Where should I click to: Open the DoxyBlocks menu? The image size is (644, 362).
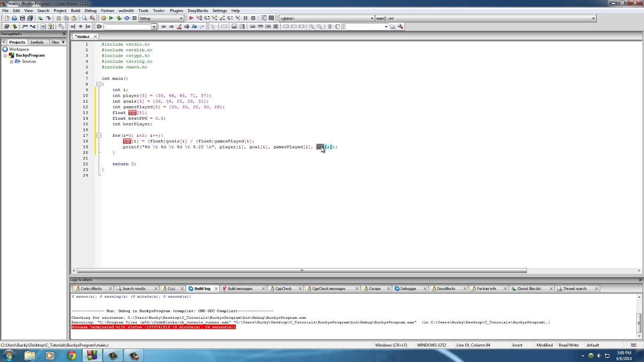coord(198,11)
